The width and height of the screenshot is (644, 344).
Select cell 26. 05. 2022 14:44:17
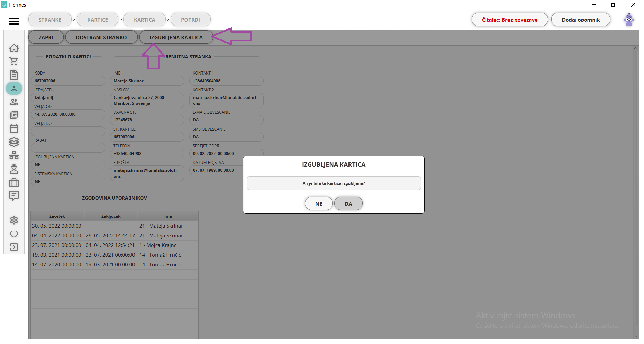tap(111, 236)
